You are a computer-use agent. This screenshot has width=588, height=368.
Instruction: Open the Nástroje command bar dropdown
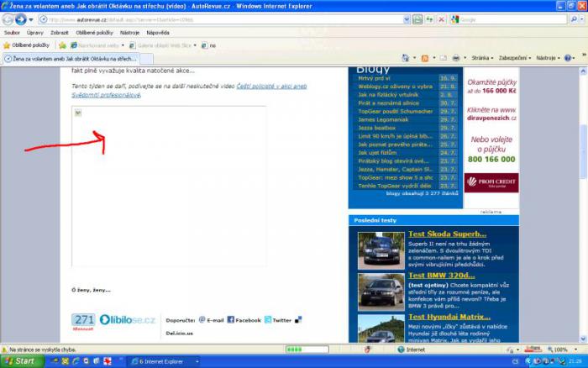click(549, 58)
